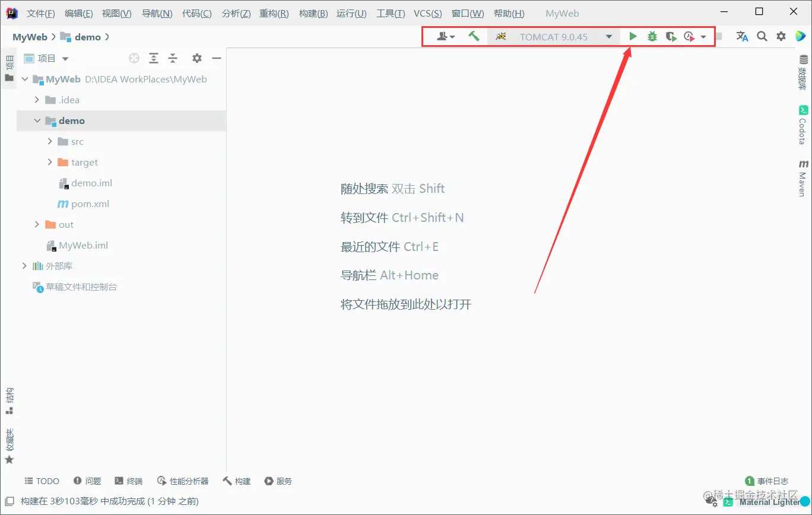Expand 外部库 external libraries

coord(24,266)
